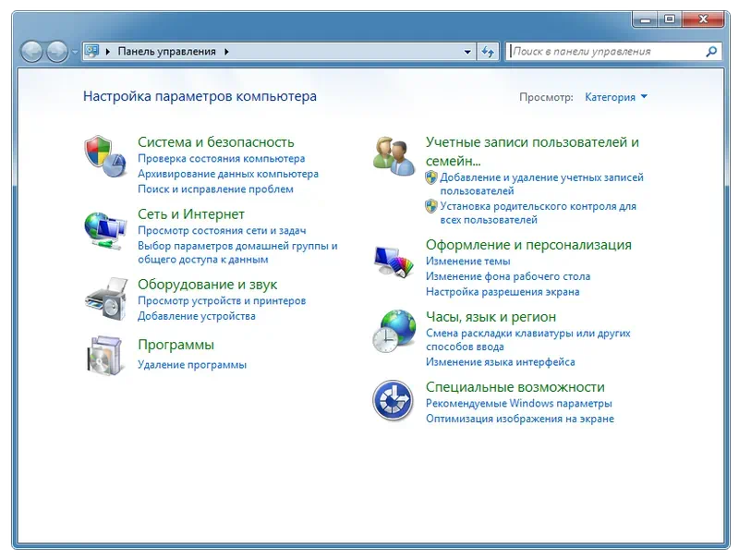The image size is (739, 560).
Task: Click the Часы, язык и регион clock icon
Action: pyautogui.click(x=393, y=331)
